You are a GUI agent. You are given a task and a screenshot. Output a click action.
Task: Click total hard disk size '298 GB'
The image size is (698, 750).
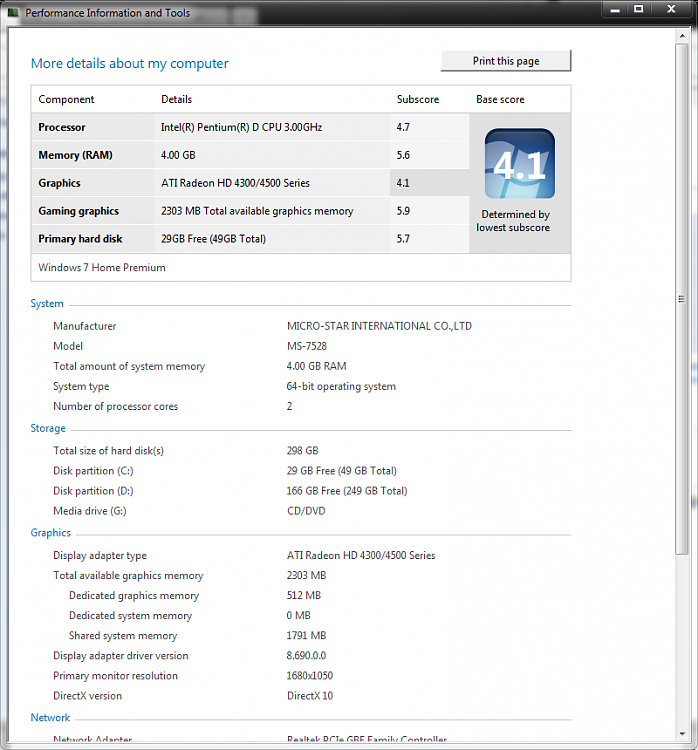tap(302, 451)
